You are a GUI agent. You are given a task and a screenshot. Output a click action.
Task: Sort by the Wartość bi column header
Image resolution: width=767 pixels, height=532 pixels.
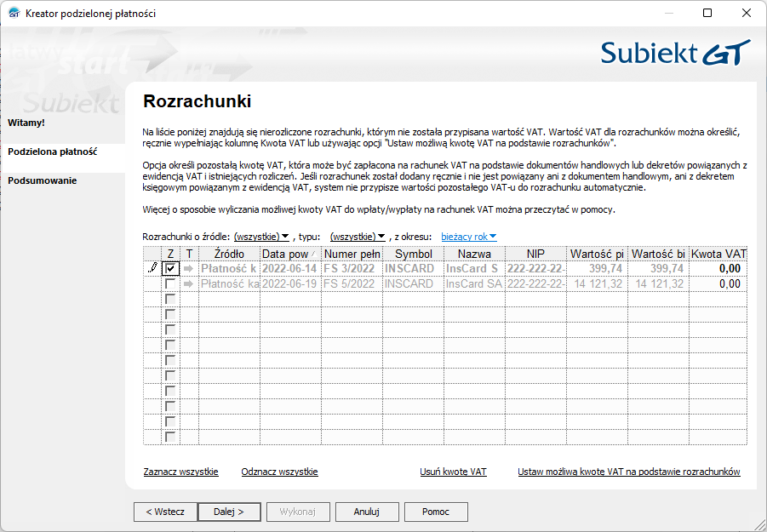pyautogui.click(x=658, y=254)
